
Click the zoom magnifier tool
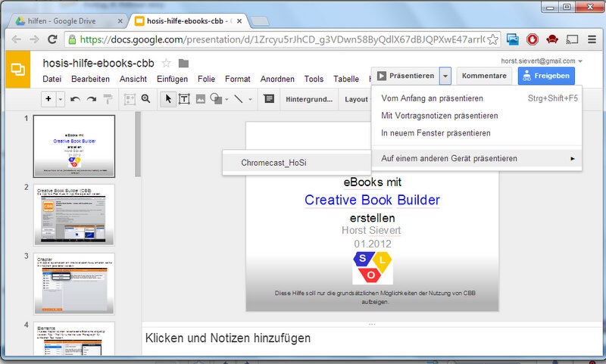click(x=146, y=99)
